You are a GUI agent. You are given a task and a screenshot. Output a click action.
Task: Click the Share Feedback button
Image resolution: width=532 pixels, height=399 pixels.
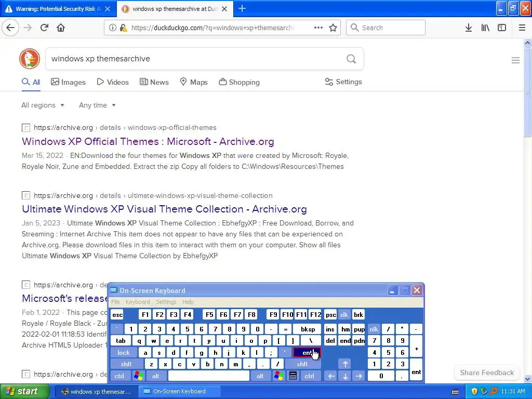(x=487, y=373)
